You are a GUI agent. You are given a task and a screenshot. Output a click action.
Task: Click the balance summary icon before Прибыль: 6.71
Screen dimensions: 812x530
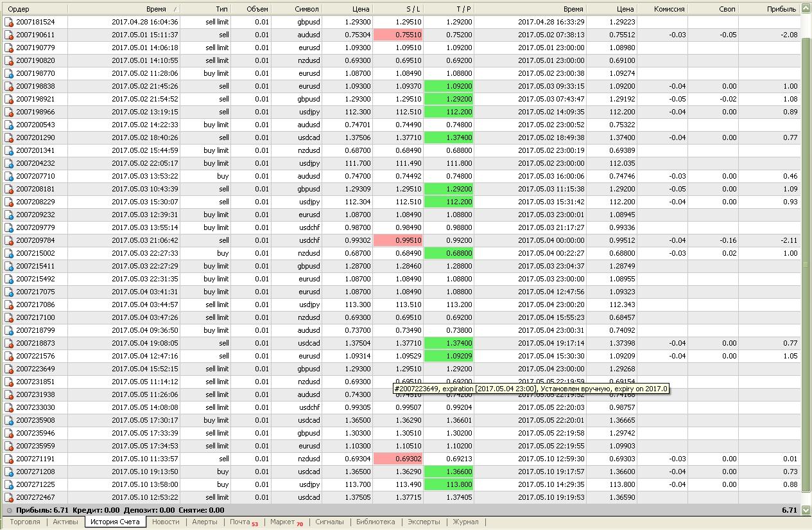tap(9, 510)
